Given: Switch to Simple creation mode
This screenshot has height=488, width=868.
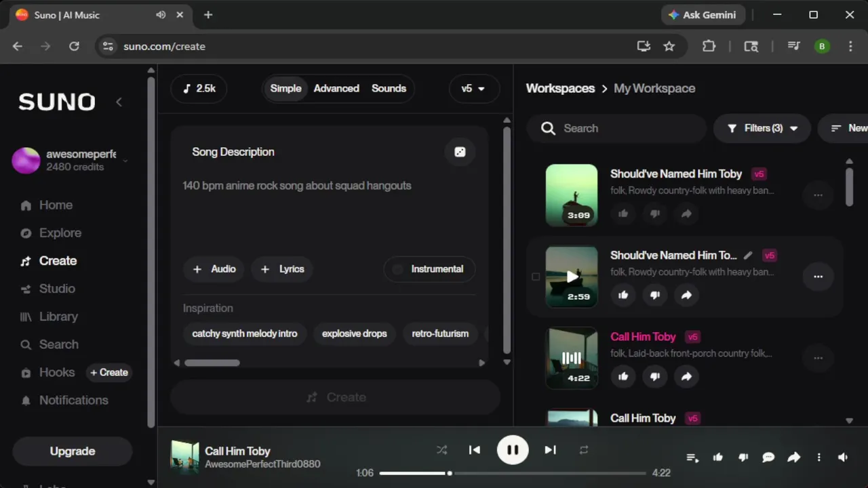Looking at the screenshot, I should pos(285,89).
